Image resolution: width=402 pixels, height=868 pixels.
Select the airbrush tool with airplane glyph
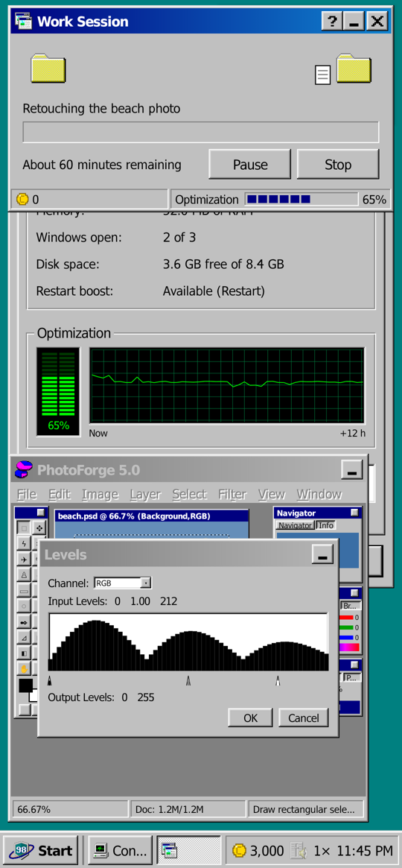coord(24,560)
